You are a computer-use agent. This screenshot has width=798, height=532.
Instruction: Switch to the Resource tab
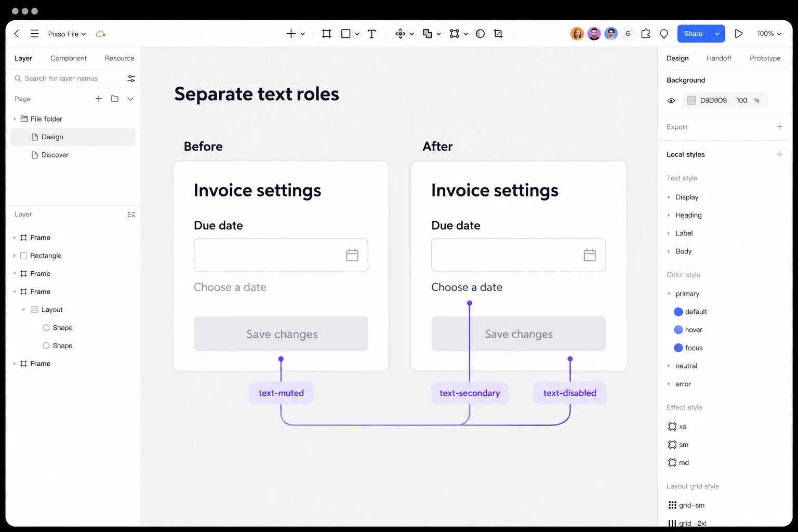click(x=119, y=58)
